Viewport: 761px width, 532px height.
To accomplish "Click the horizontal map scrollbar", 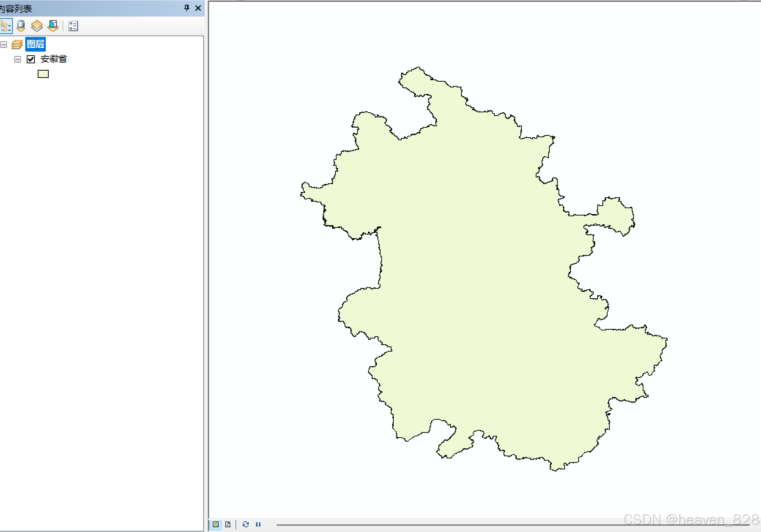I will click(439, 525).
